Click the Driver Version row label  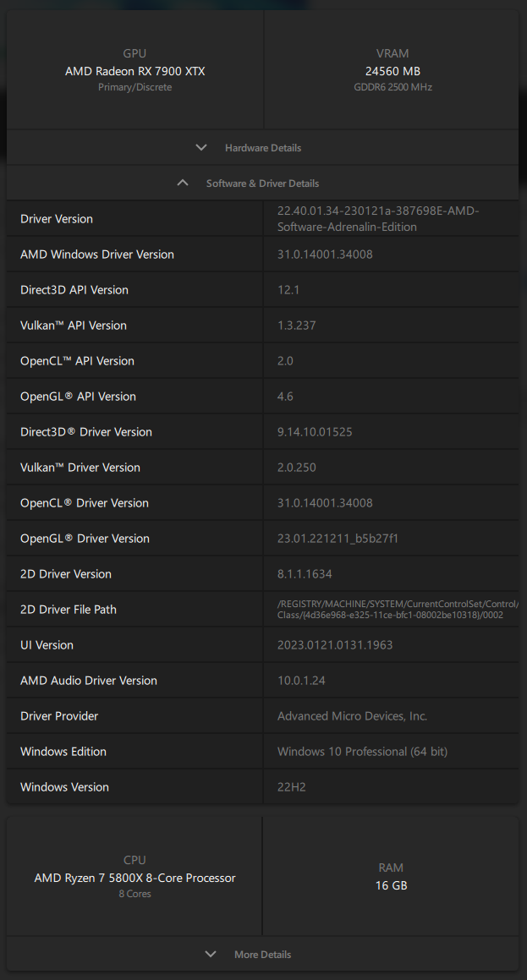(x=57, y=219)
